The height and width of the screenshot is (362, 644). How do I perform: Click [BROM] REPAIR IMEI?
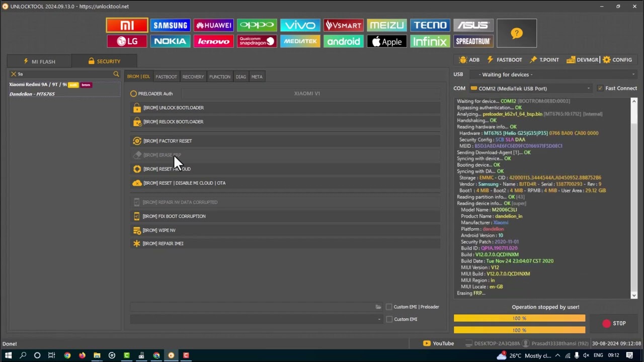click(285, 243)
